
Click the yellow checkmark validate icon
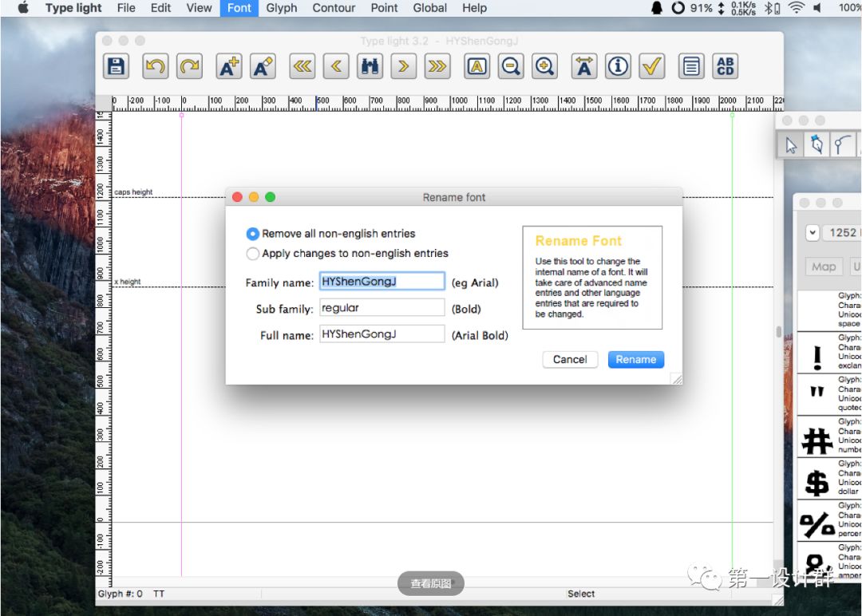(652, 66)
